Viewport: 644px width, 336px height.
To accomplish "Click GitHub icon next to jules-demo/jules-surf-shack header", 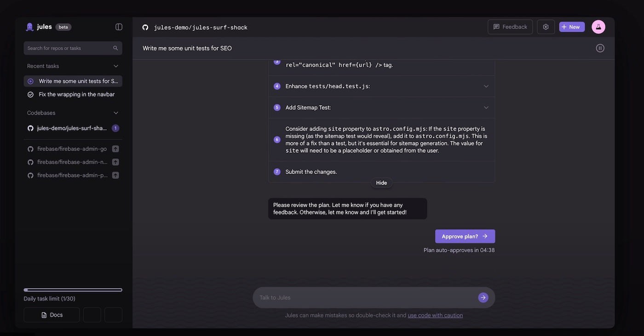I will click(145, 27).
